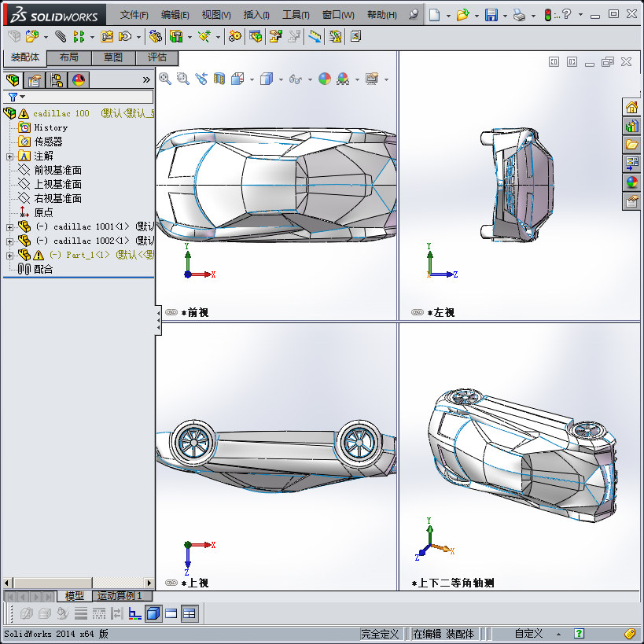Open the 文件(F) menu

point(134,15)
